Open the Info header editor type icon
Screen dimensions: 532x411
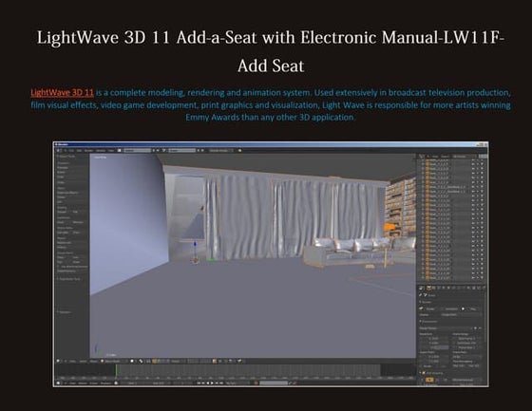click(x=58, y=150)
